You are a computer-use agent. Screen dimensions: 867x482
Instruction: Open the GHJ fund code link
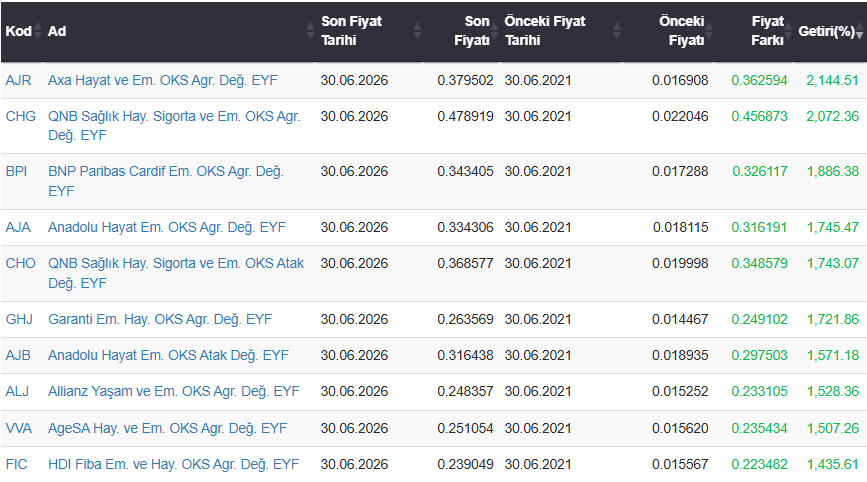coord(19,319)
